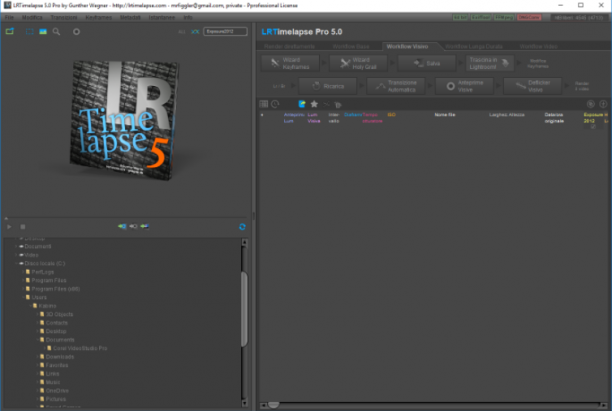Viewport: 612px width, 411px height.
Task: Switch to Workflow Base tab
Action: 350,46
